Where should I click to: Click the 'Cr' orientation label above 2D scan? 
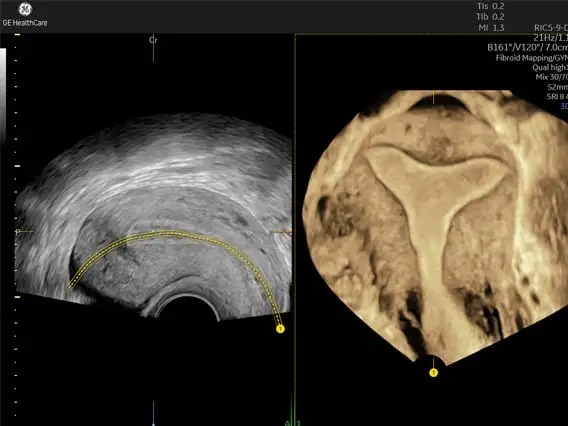tap(153, 40)
